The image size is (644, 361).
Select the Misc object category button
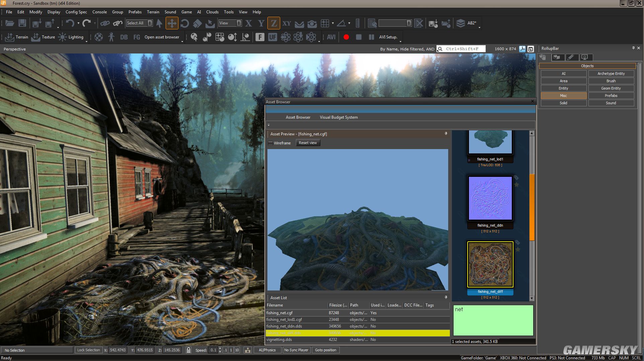tap(563, 96)
